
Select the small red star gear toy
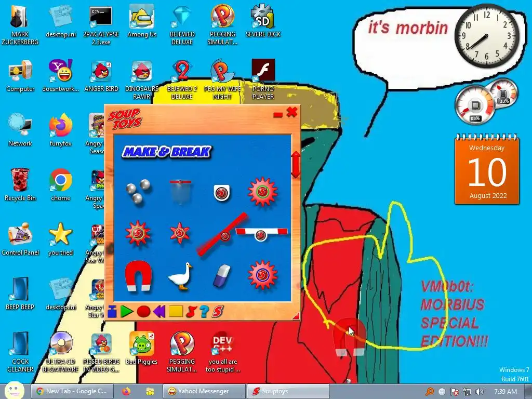180,233
